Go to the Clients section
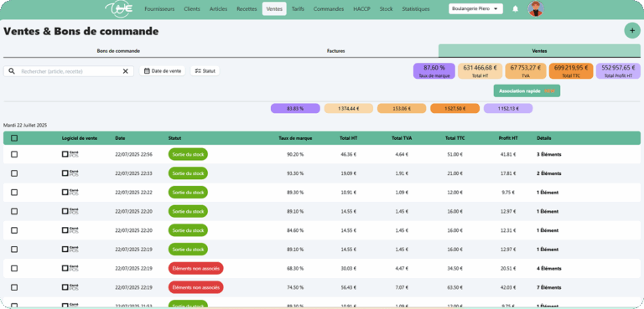Image resolution: width=644 pixels, height=309 pixels. click(x=192, y=9)
